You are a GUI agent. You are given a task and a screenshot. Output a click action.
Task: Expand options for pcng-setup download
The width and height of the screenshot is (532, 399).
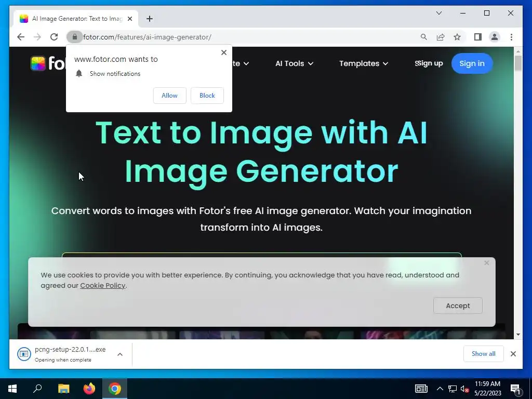[120, 354]
